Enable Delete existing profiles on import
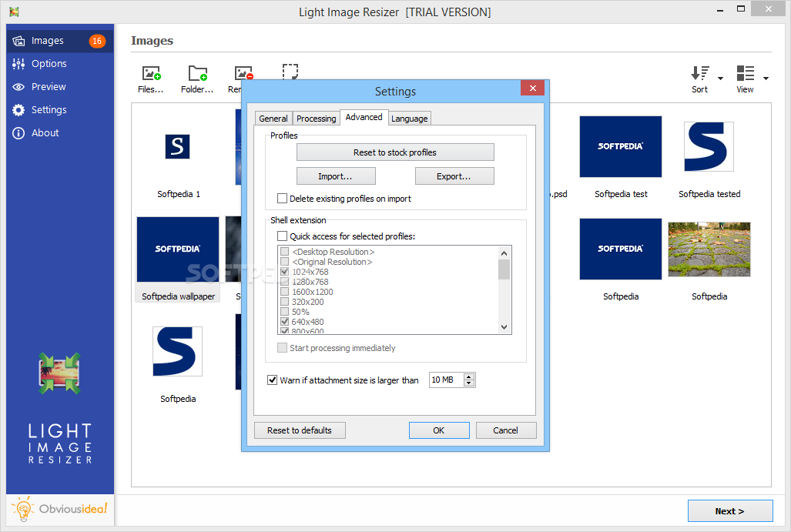This screenshot has height=532, width=791. [x=283, y=199]
